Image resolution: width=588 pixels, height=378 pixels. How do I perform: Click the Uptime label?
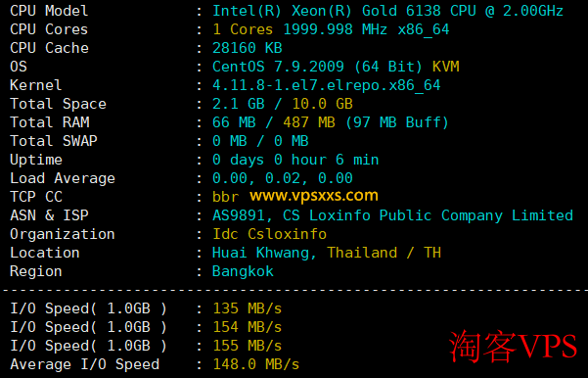[x=36, y=160]
